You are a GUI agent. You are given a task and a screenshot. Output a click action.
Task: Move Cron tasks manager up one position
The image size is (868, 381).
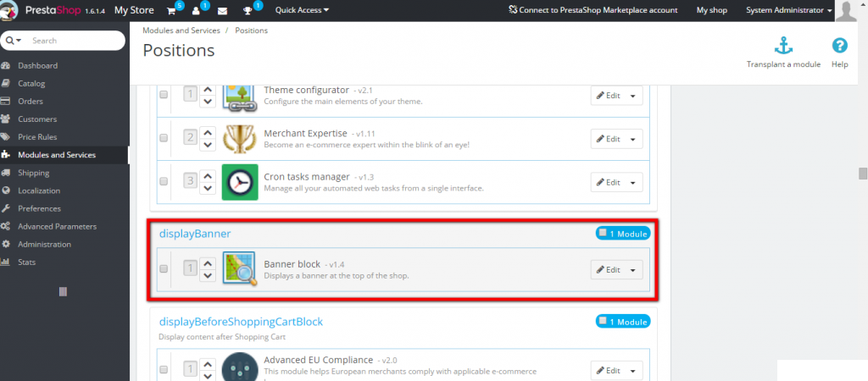pos(208,176)
